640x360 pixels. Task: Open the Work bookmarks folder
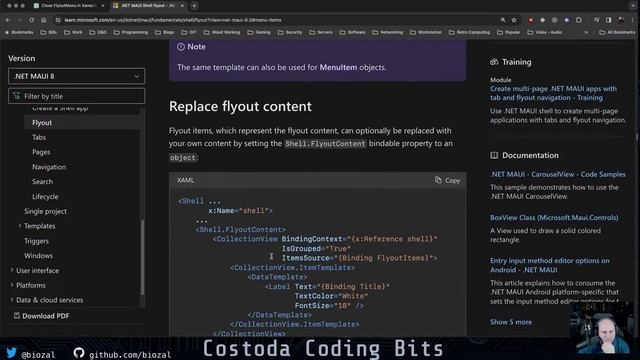point(73,32)
